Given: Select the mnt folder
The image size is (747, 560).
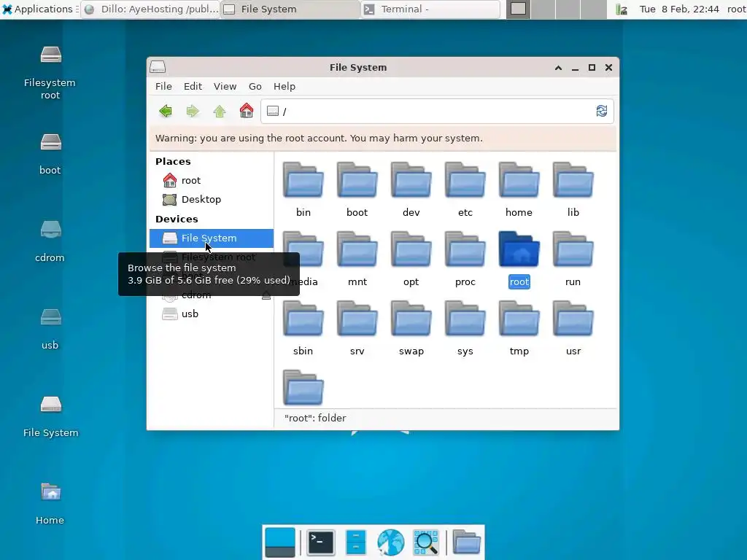Looking at the screenshot, I should (x=357, y=260).
